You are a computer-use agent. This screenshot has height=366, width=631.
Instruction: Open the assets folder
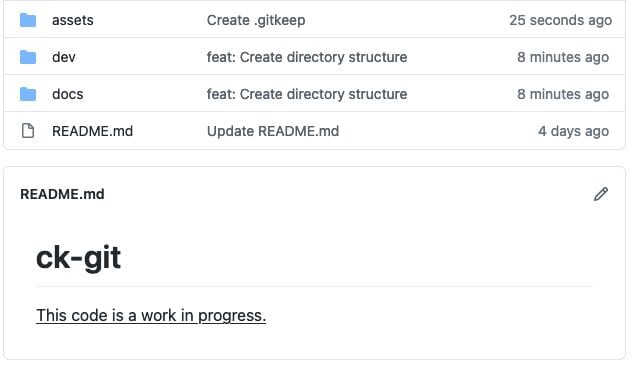click(73, 20)
